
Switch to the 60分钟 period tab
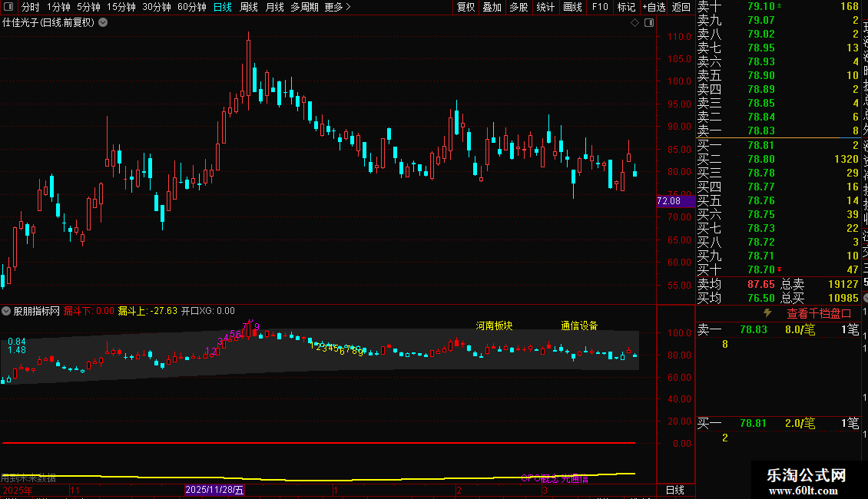[191, 7]
